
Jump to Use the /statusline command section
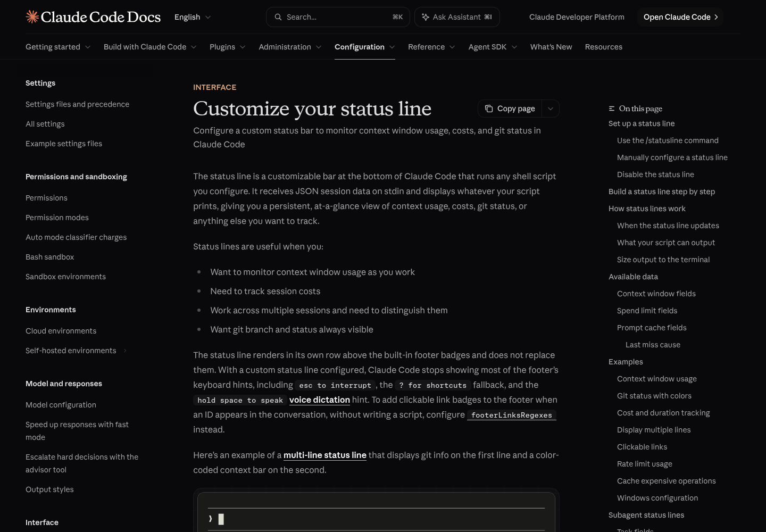[668, 140]
